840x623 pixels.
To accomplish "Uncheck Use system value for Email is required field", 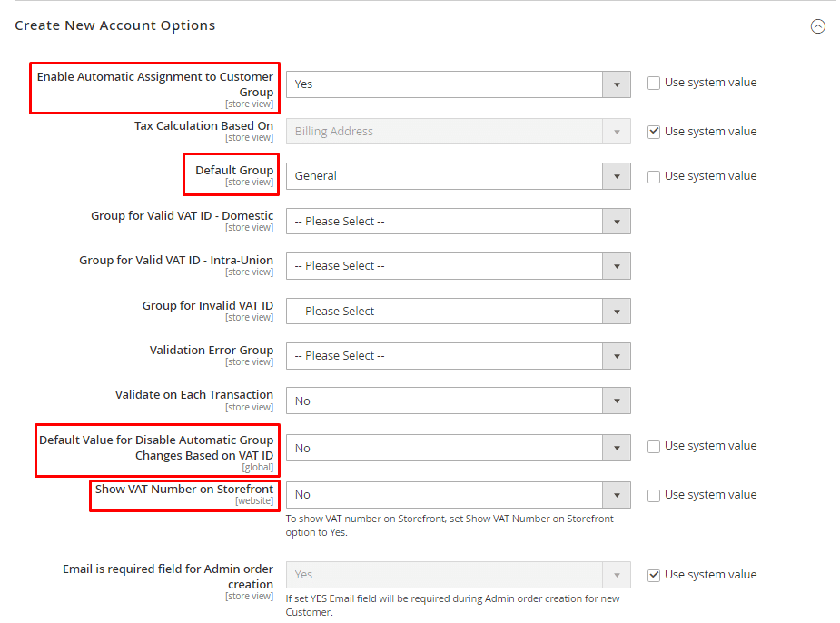I will 653,574.
